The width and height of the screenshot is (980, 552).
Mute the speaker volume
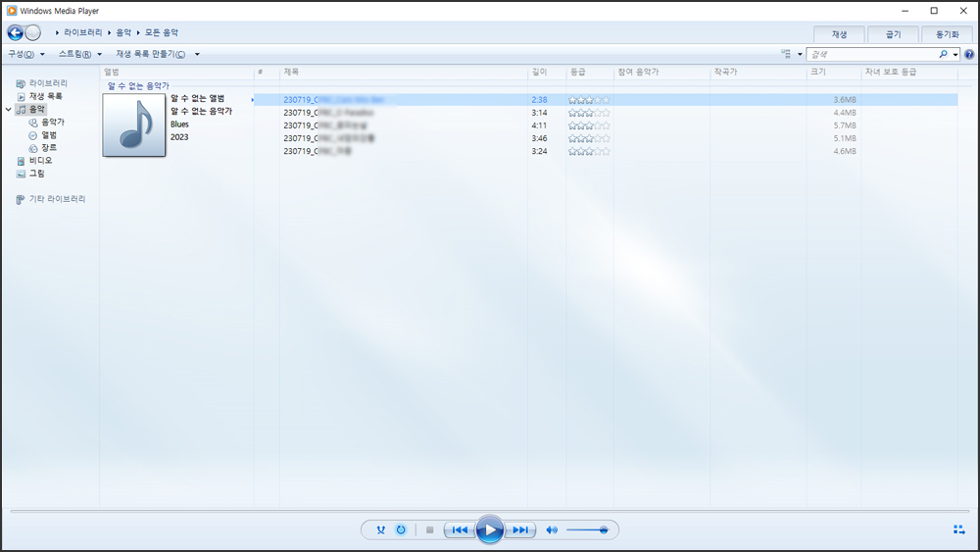pos(551,530)
